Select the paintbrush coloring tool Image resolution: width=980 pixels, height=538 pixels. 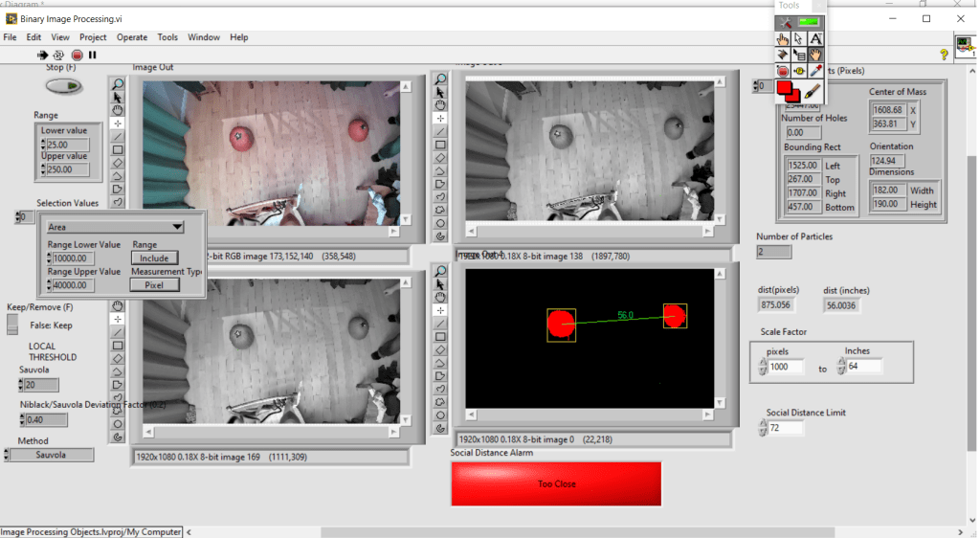click(x=813, y=92)
